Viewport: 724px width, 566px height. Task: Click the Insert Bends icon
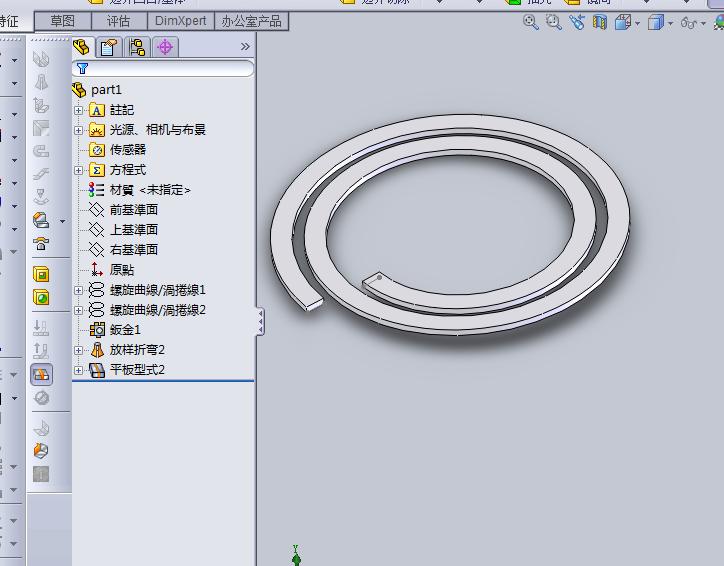click(41, 428)
